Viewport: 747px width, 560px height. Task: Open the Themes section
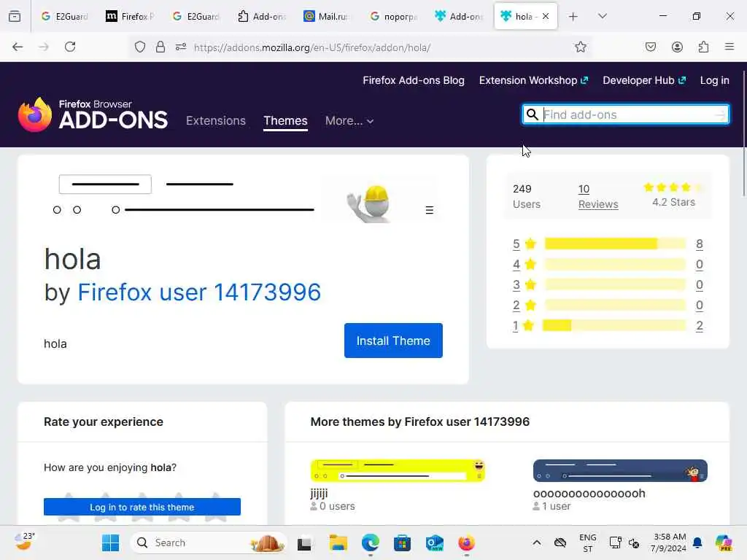[285, 120]
